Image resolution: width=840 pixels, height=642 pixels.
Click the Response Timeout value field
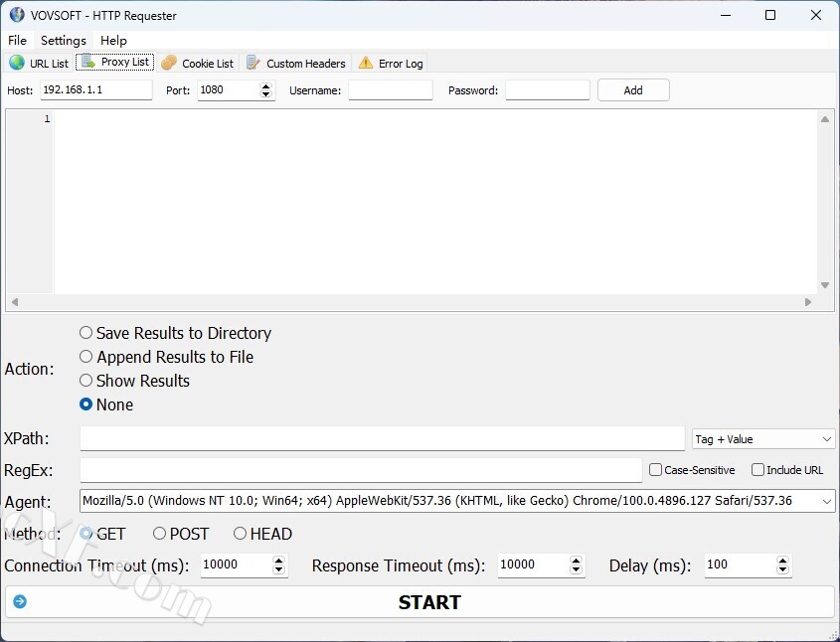point(534,564)
